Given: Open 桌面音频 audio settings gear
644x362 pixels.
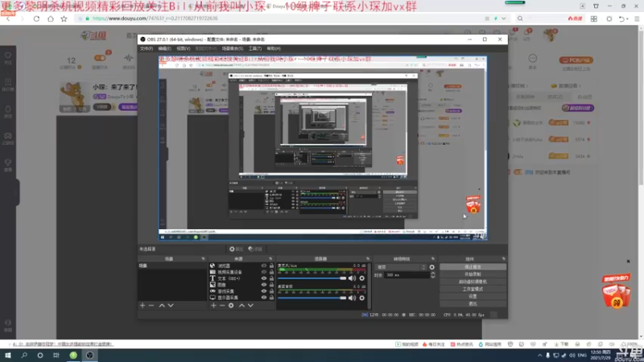Looking at the screenshot, I should (361, 298).
